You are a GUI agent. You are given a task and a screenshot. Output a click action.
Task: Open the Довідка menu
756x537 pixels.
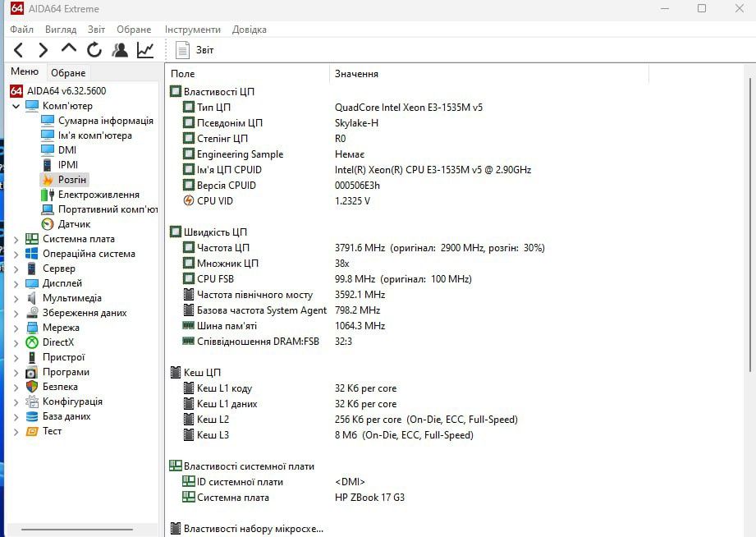[x=250, y=30]
